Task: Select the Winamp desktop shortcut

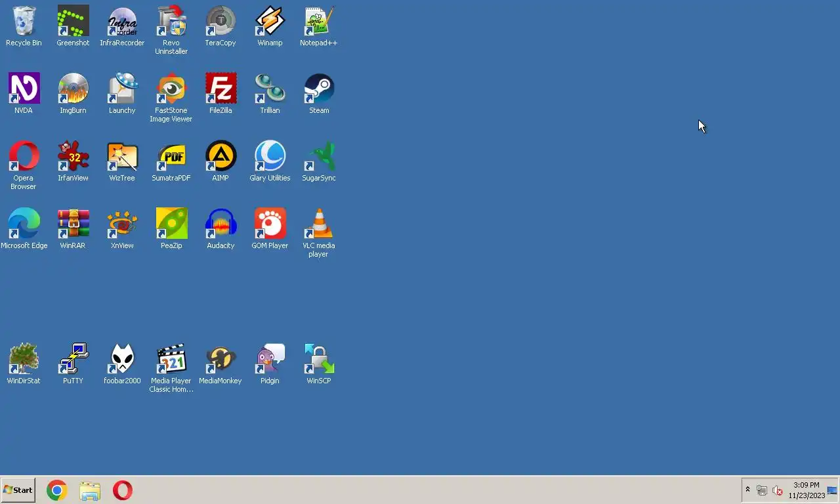Action: click(270, 26)
